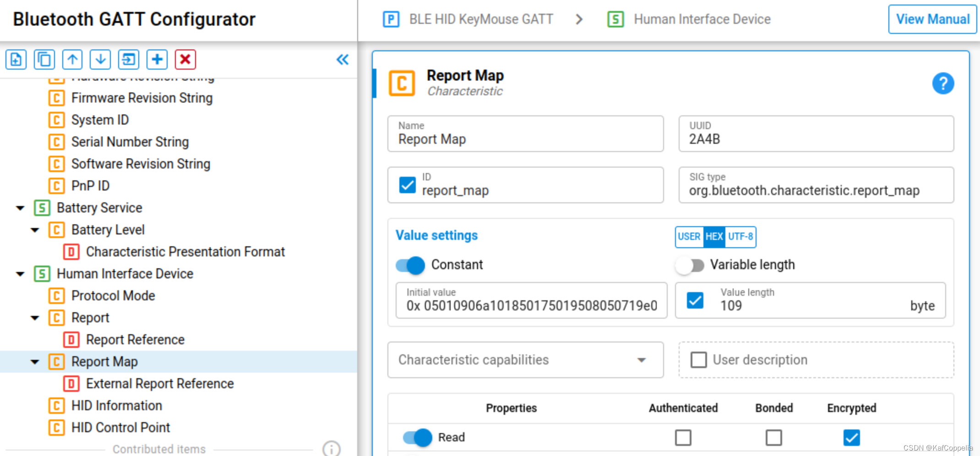Toggle the Constant switch off
The height and width of the screenshot is (456, 980).
click(410, 265)
